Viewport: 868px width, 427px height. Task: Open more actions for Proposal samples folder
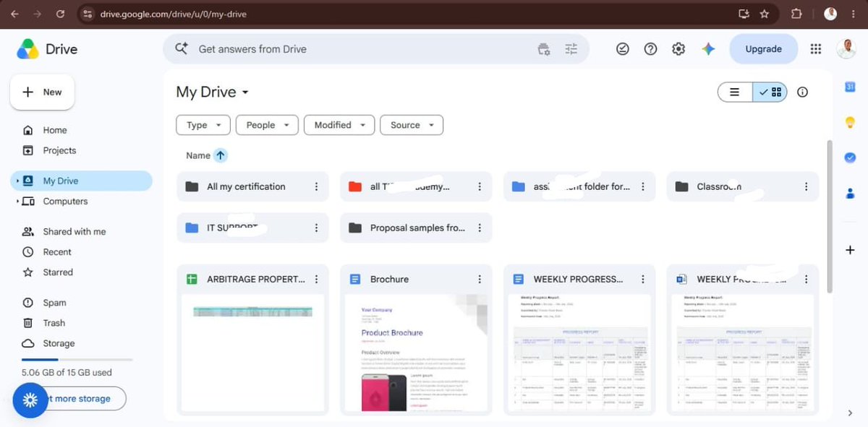point(480,228)
